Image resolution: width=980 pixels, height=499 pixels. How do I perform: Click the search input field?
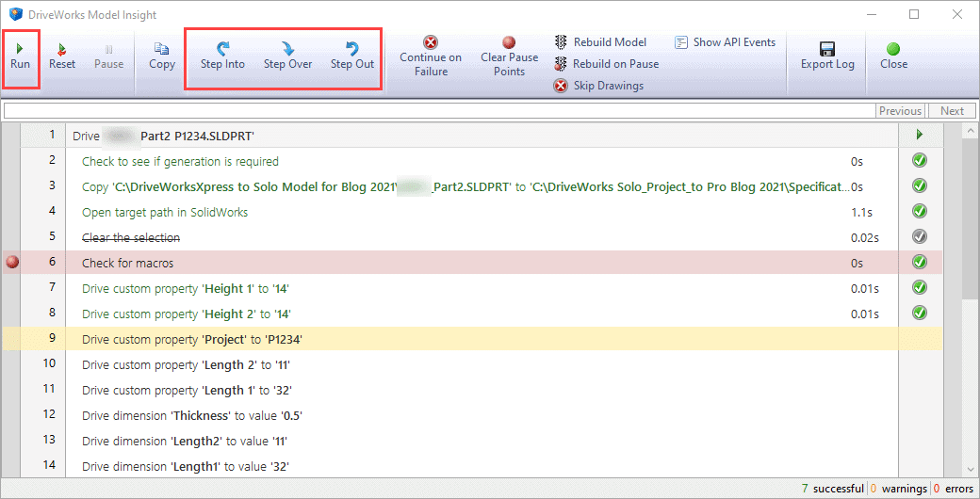pos(439,110)
